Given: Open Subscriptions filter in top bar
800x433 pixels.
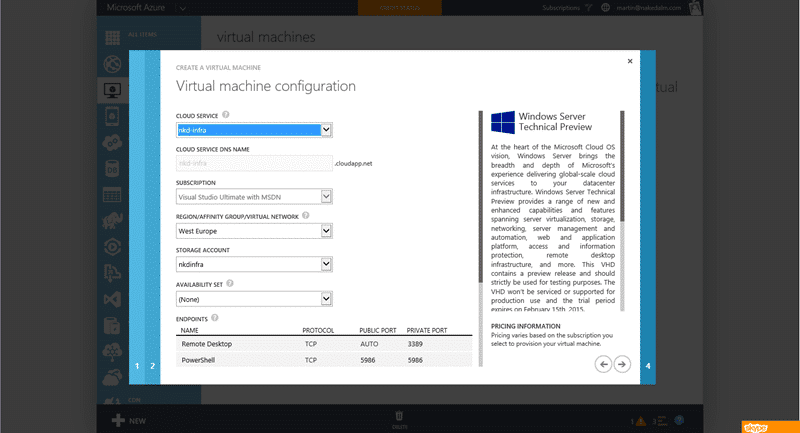Looking at the screenshot, I should coord(567,8).
